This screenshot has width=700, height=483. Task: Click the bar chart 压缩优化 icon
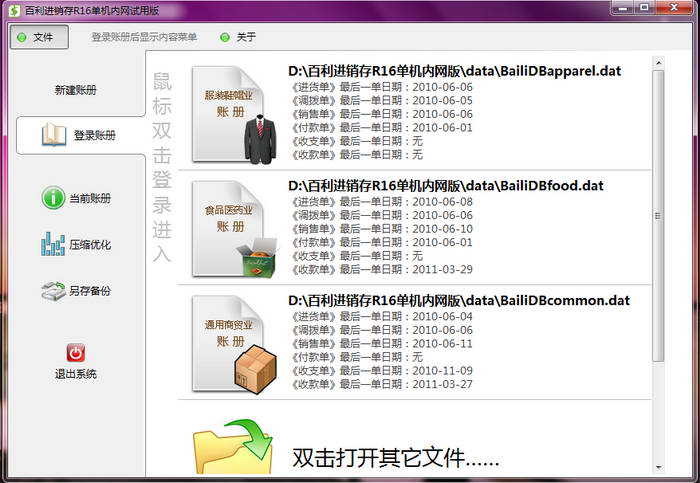tap(53, 244)
